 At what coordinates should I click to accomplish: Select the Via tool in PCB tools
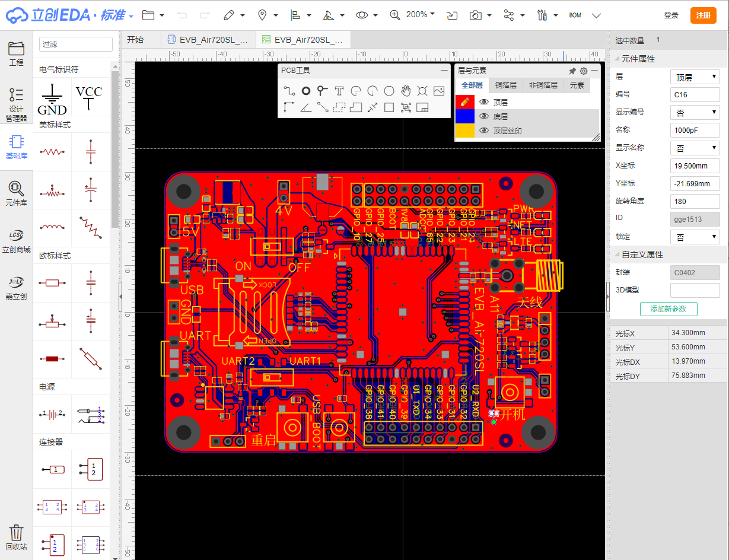click(322, 91)
